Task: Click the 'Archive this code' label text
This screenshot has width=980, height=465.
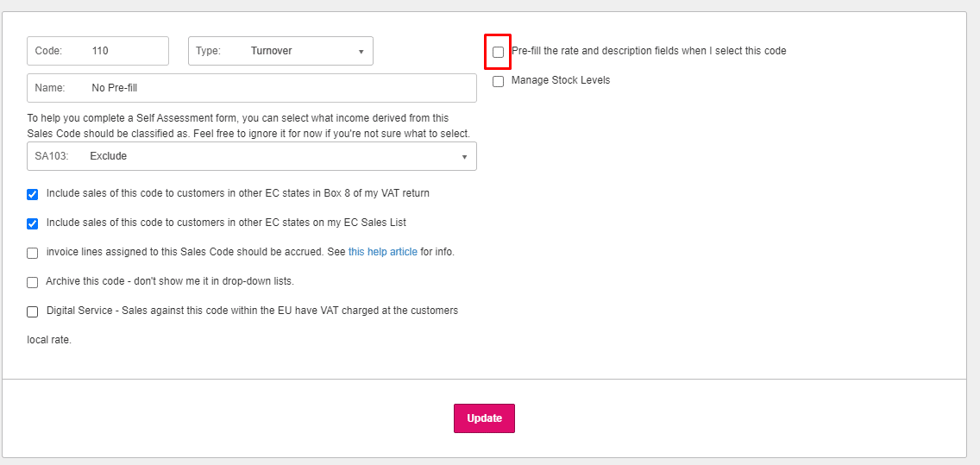Action: [x=170, y=281]
